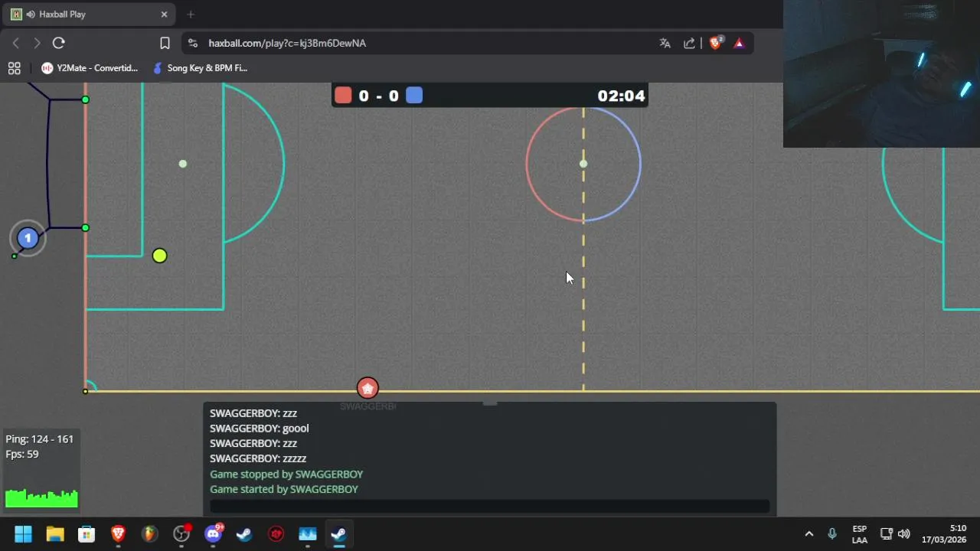Click the Fps: 59 readout
The height and width of the screenshot is (551, 980).
tap(22, 455)
